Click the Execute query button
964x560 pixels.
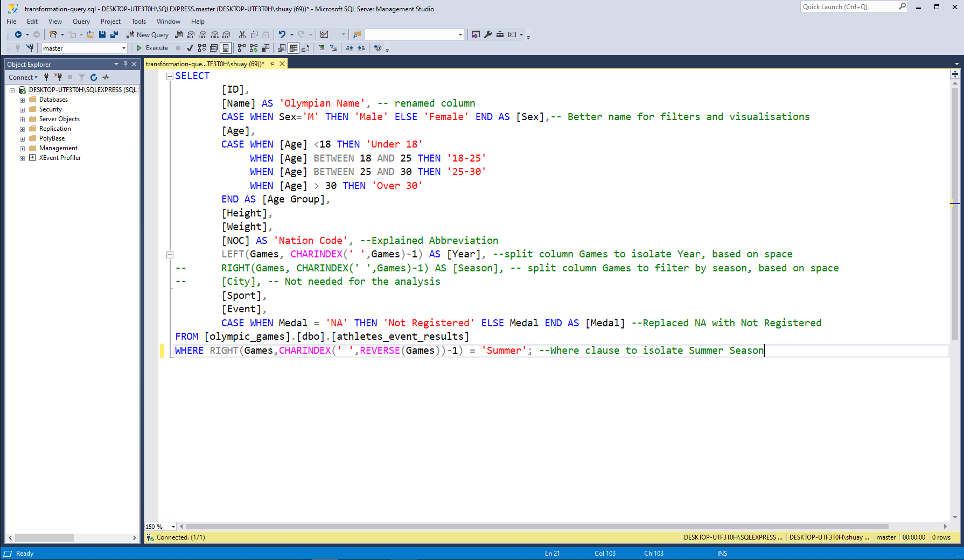coord(152,48)
